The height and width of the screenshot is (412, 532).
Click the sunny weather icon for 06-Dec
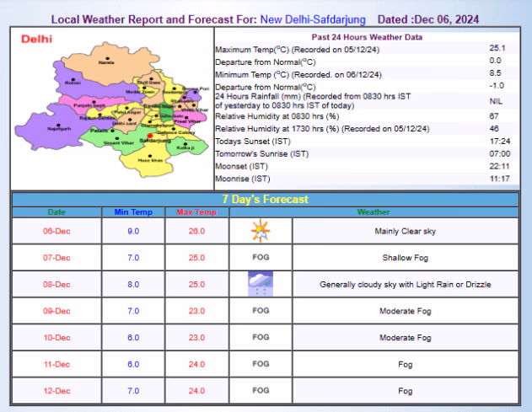point(260,230)
